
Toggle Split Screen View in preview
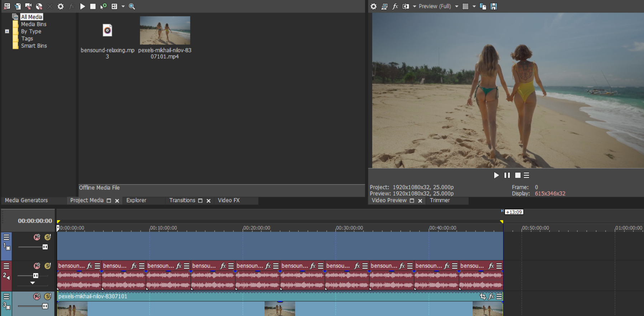point(406,6)
